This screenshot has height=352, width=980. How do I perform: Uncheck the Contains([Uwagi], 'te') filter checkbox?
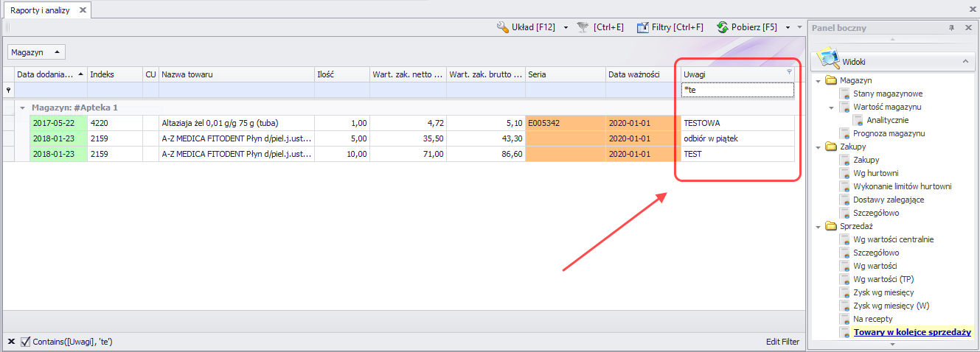26,341
